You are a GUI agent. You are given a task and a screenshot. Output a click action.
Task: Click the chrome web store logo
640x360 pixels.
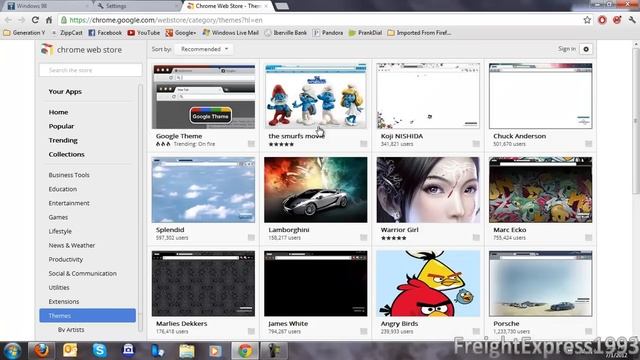coord(81,50)
